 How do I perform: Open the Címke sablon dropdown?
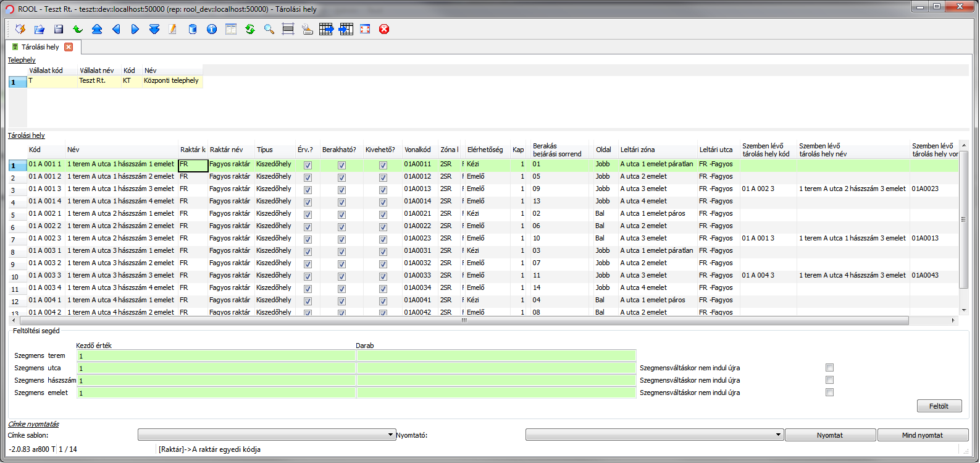(x=266, y=435)
